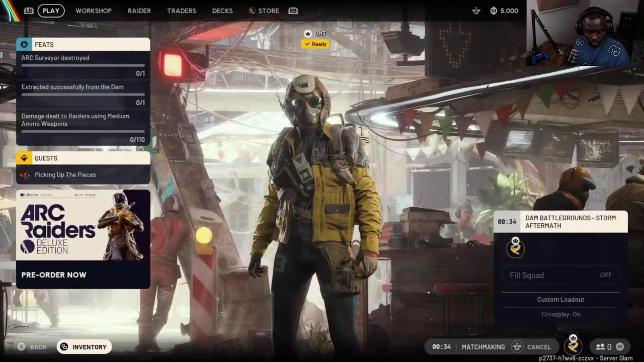Click the FEATS panel header
The image size is (644, 362).
[x=83, y=44]
